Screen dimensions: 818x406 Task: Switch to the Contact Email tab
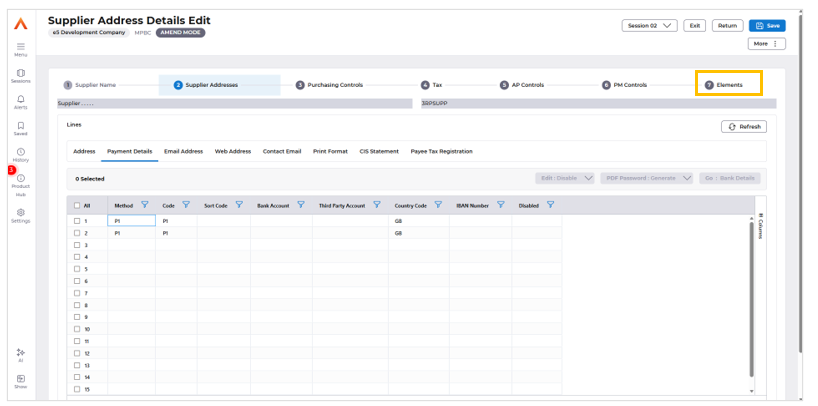[282, 151]
